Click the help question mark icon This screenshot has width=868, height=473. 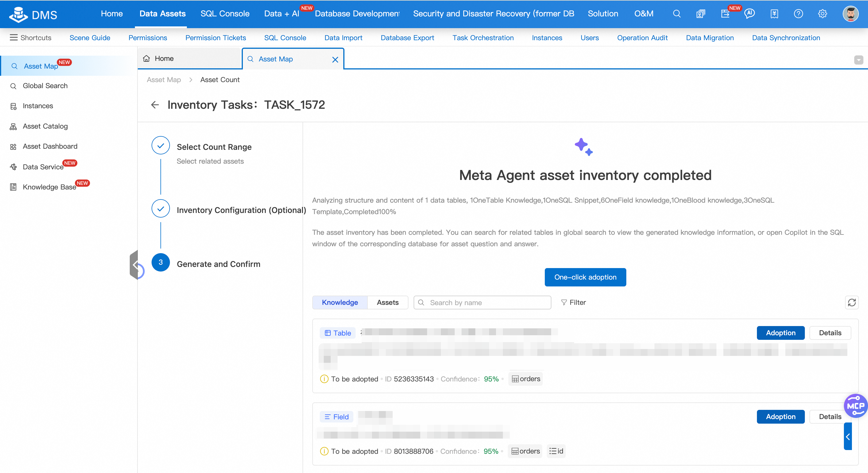[798, 13]
